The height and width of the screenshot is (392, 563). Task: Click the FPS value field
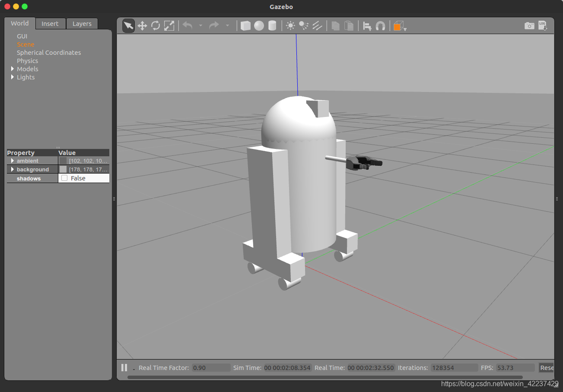point(515,368)
